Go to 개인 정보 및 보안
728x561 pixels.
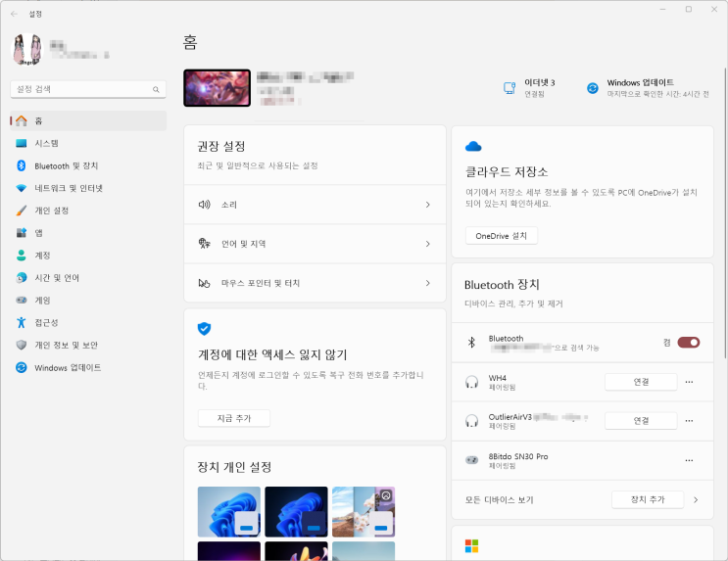[x=88, y=346]
